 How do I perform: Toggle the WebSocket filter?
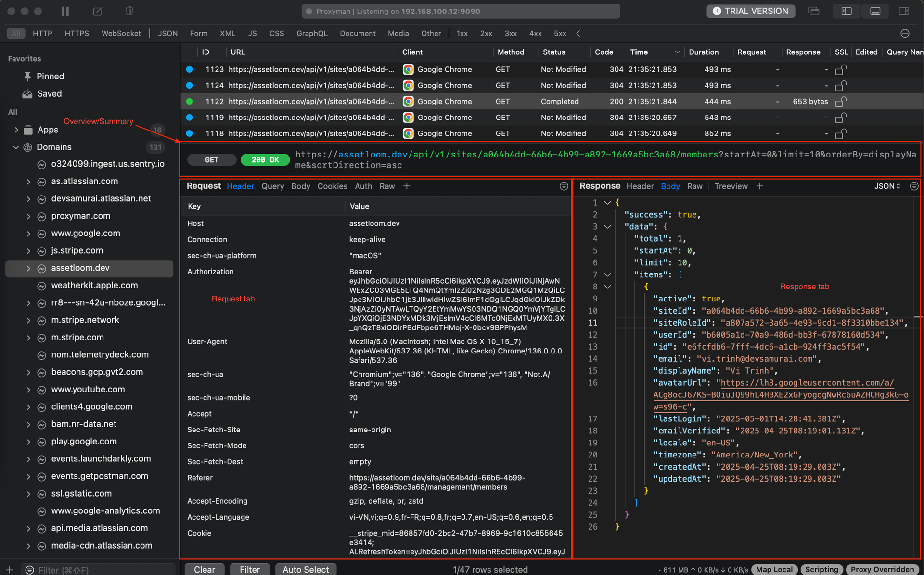point(121,33)
